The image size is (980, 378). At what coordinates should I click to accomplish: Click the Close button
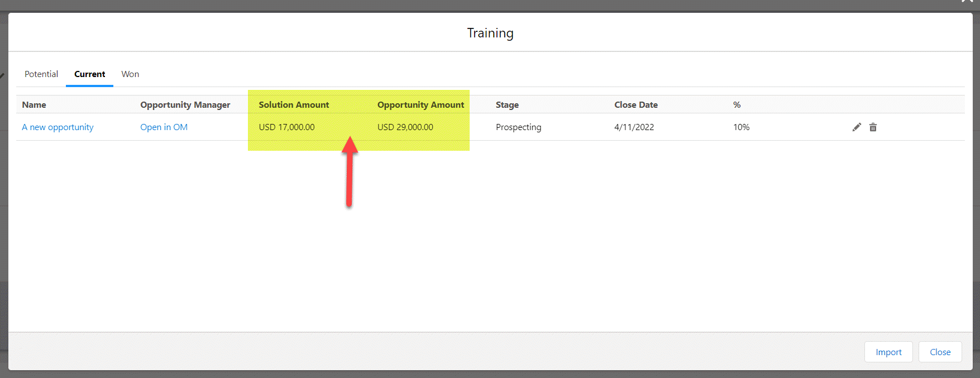(940, 352)
